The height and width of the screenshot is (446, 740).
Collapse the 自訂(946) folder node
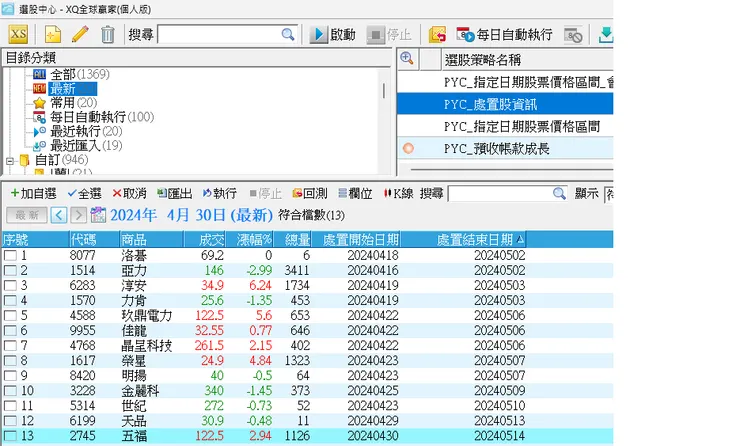coord(9,161)
